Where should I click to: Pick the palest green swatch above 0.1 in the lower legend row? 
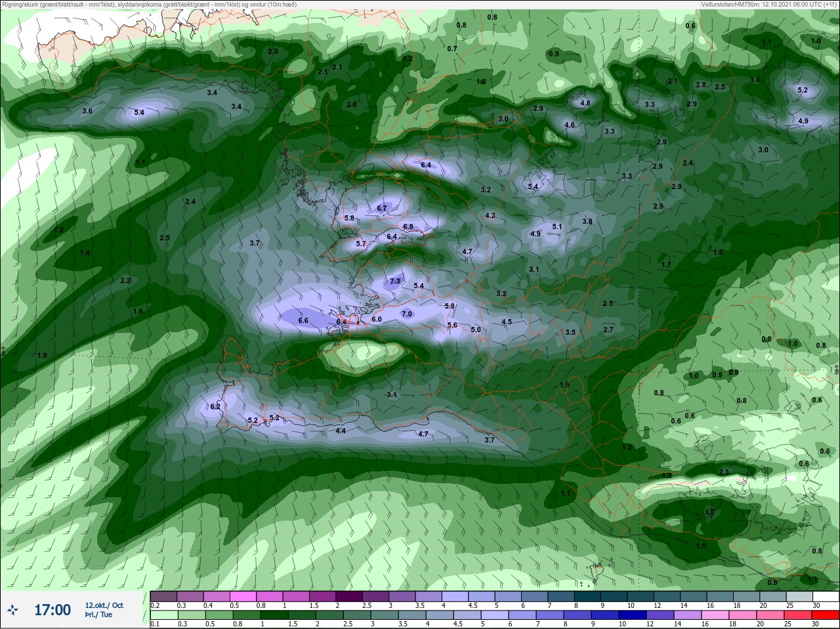tap(163, 615)
